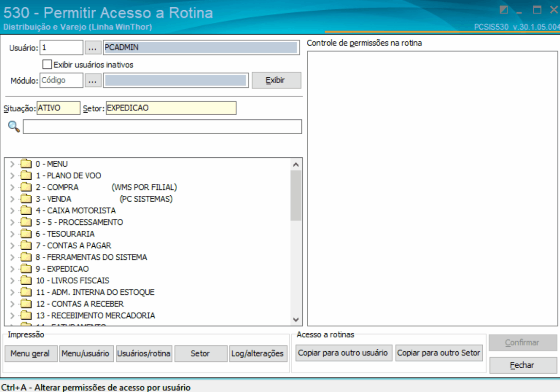Select the 10 - LIVROS FISCAIS item
The width and height of the screenshot is (560, 392).
click(72, 280)
